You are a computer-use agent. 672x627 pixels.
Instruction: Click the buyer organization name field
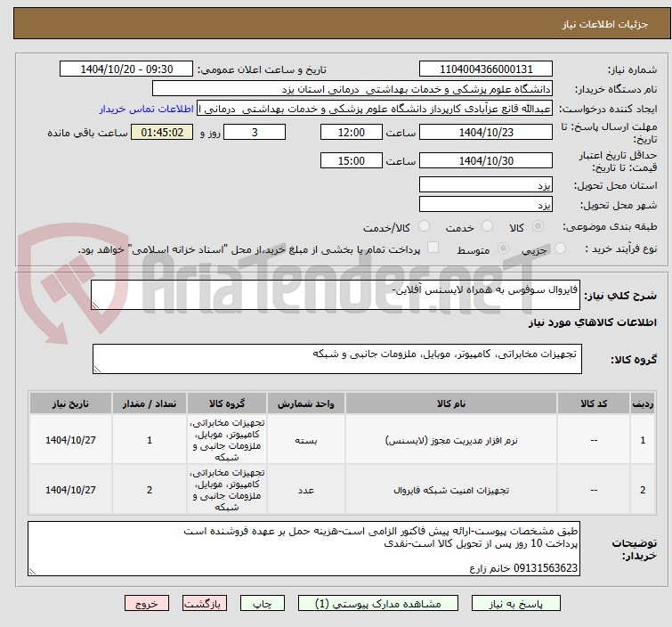352,89
